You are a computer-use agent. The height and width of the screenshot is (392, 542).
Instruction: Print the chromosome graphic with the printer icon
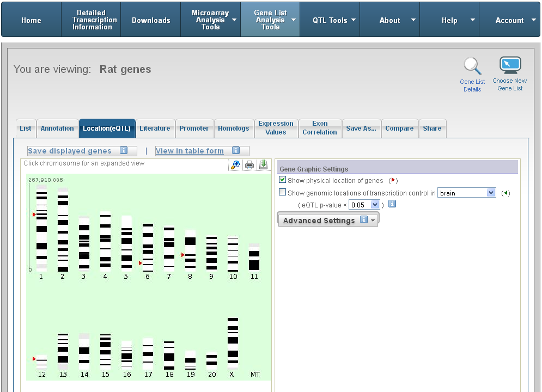(x=249, y=165)
